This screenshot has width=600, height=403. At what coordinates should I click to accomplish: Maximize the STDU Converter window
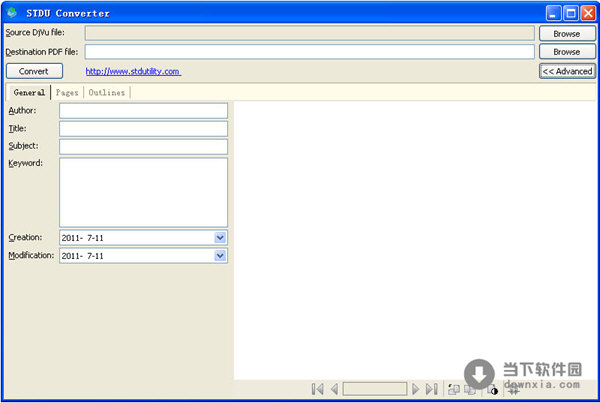pyautogui.click(x=571, y=13)
